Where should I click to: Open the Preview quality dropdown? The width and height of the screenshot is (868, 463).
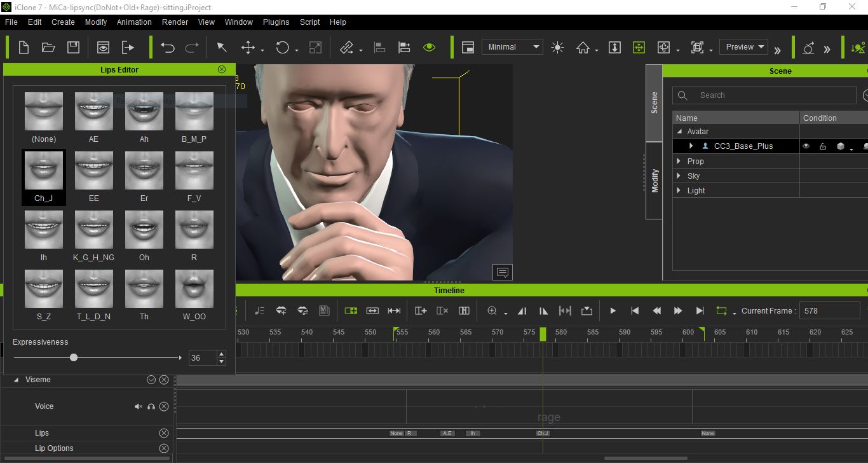coord(744,47)
